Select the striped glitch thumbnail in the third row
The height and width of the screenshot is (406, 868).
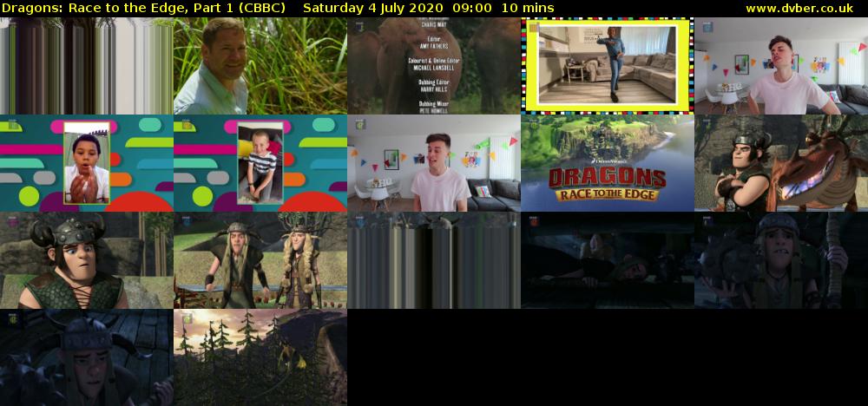click(x=434, y=260)
